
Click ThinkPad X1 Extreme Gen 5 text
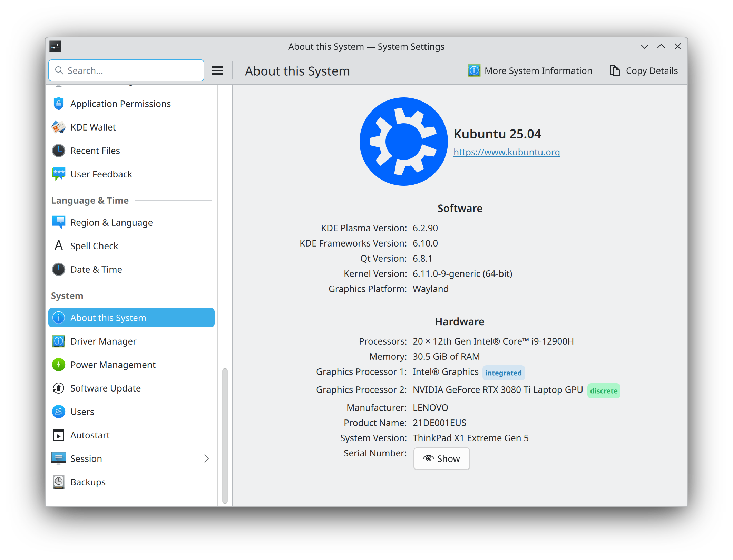coord(471,438)
